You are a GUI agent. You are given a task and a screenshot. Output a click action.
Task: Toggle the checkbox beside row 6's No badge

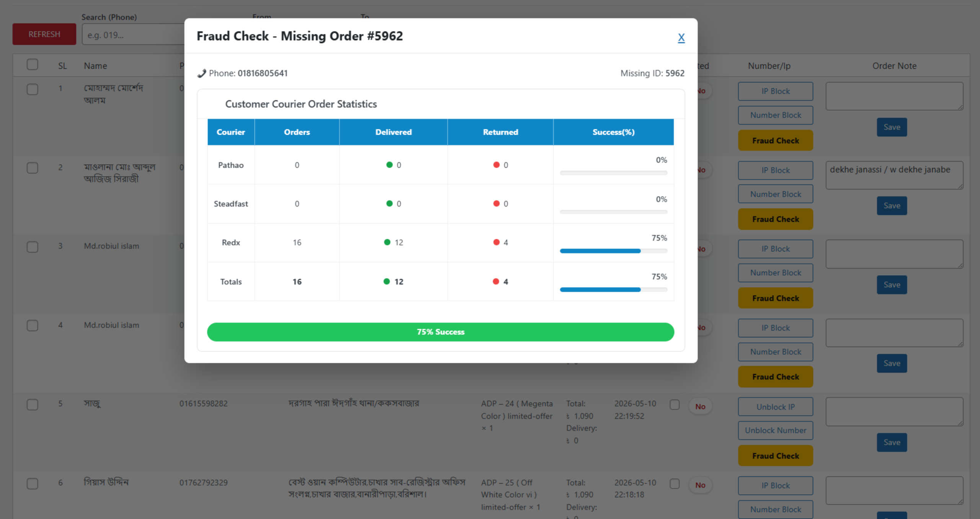coord(675,484)
